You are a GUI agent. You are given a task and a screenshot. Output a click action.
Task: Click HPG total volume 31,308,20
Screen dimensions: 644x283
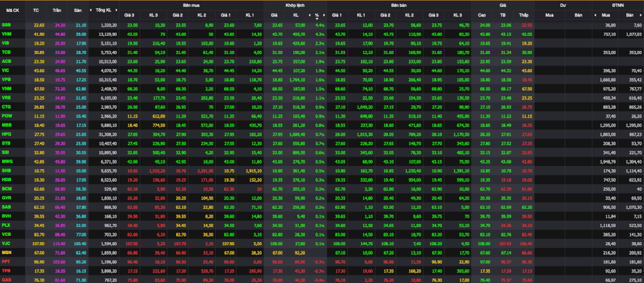point(108,134)
